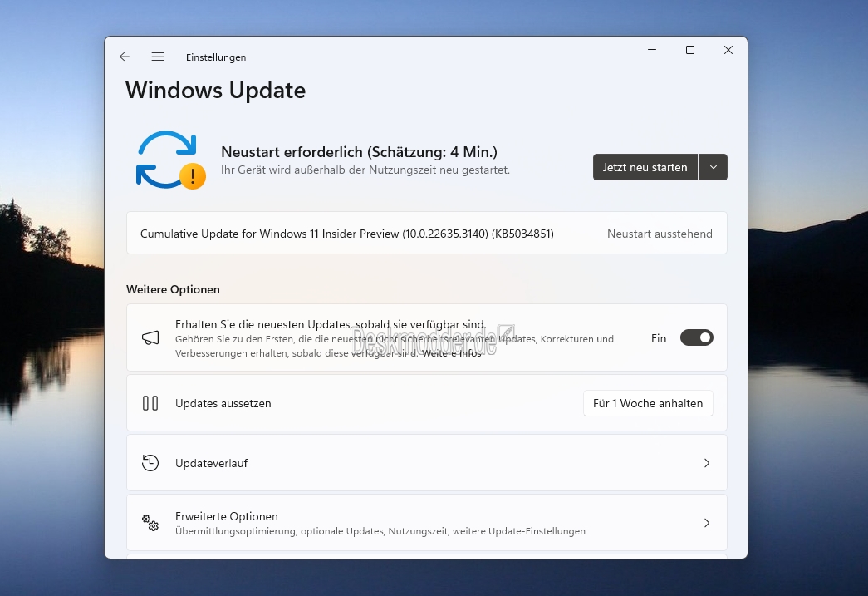Close the Einstellungen window

click(x=728, y=50)
